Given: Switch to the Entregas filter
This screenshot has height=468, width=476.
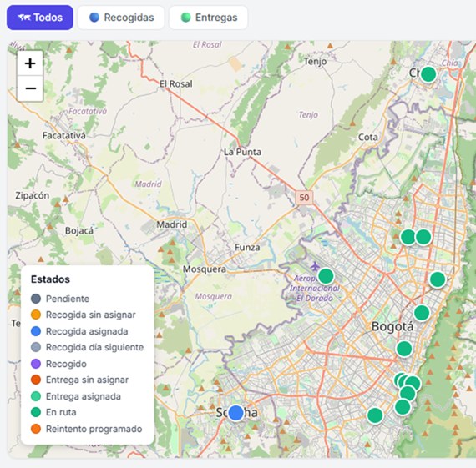Looking at the screenshot, I should pos(208,18).
